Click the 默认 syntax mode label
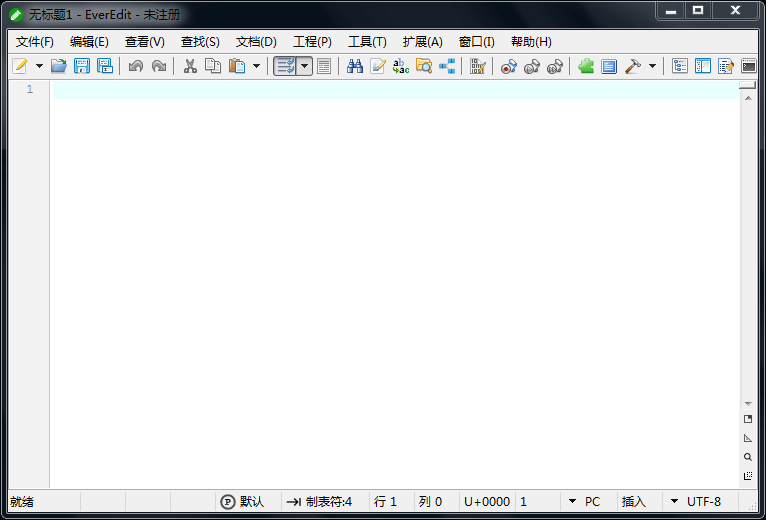Image resolution: width=766 pixels, height=520 pixels. 251,501
